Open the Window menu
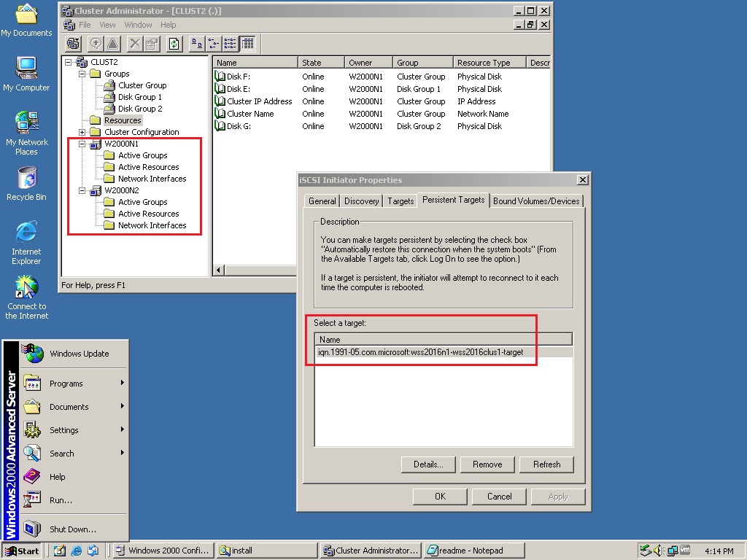This screenshot has height=560, width=747. tap(138, 25)
